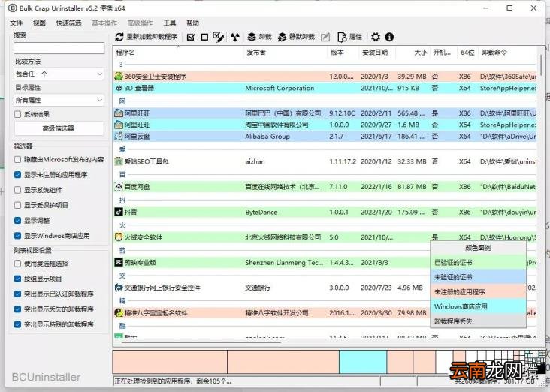This screenshot has height=392, width=550.
Task: Click the 360安全卫士安装程序 row icon
Action: click(119, 77)
